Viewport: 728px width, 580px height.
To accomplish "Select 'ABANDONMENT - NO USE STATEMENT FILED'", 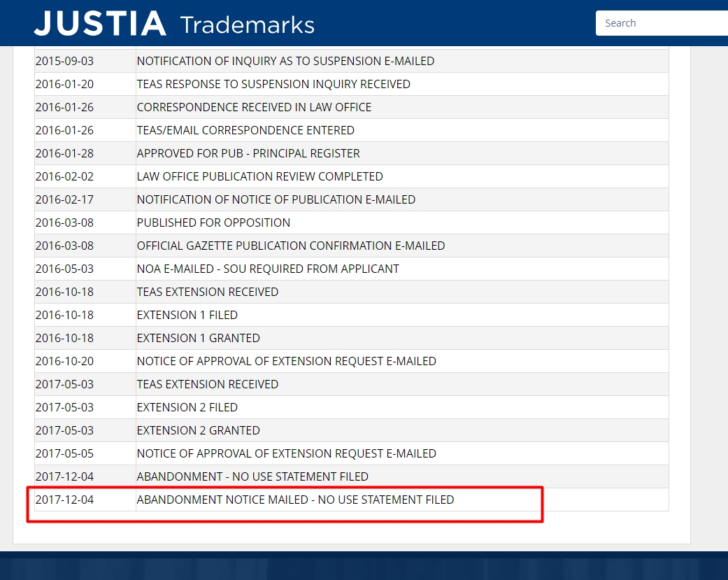I will (252, 476).
